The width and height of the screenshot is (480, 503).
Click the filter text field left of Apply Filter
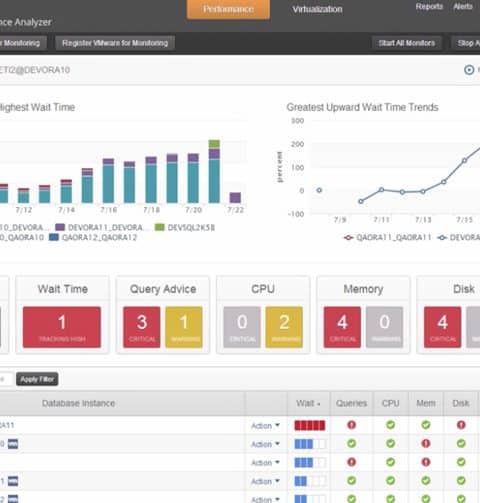click(x=6, y=379)
